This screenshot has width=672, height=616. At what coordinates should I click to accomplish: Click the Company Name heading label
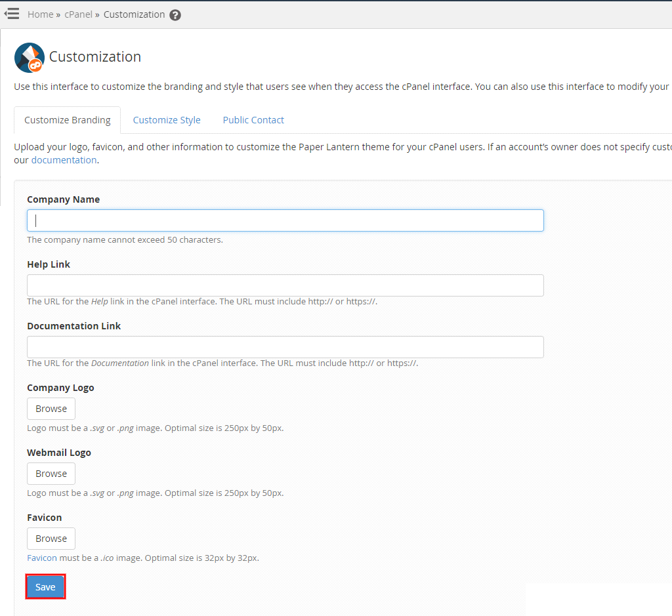point(63,199)
